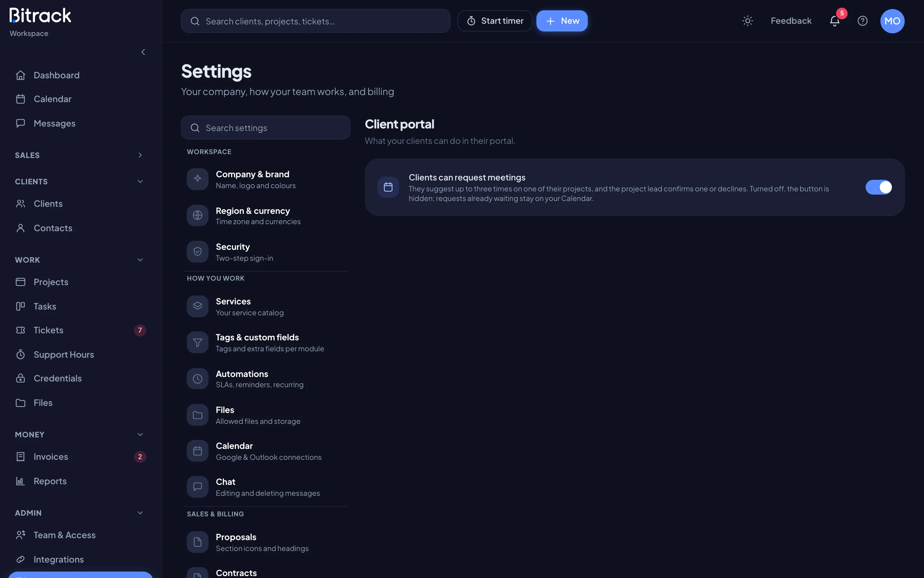The image size is (924, 578).
Task: Go to Invoices in the sidebar
Action: click(80, 457)
